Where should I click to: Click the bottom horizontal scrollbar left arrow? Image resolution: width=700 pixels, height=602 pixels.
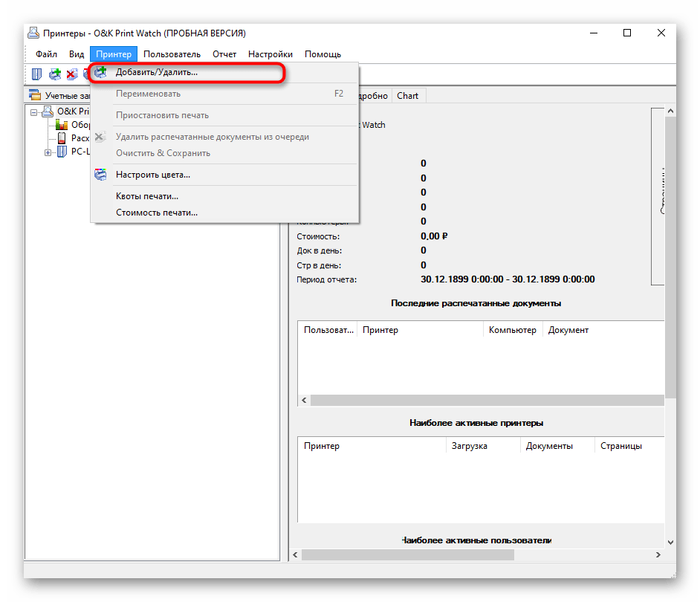click(295, 554)
